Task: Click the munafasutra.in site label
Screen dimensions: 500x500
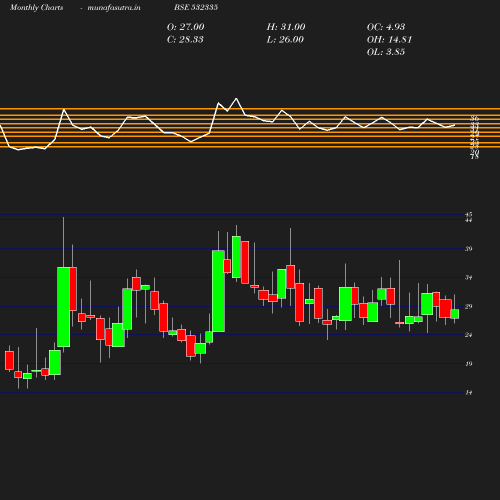Action: click(x=114, y=7)
